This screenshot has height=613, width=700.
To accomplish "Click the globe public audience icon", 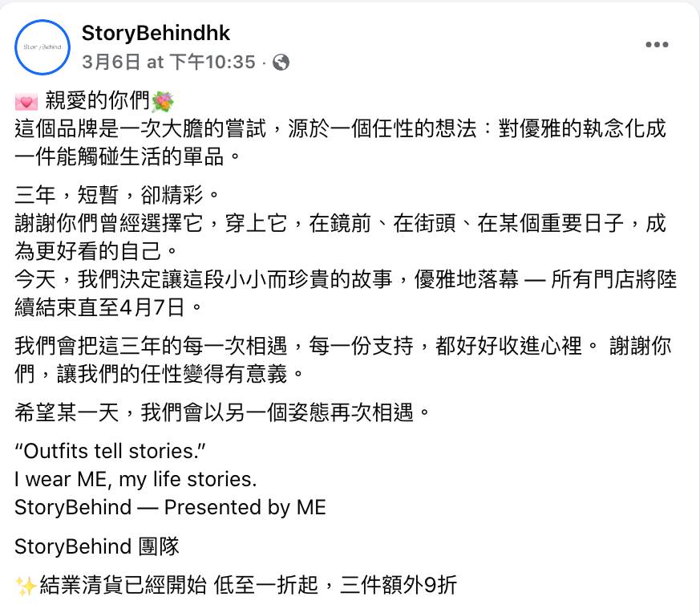I will (281, 62).
